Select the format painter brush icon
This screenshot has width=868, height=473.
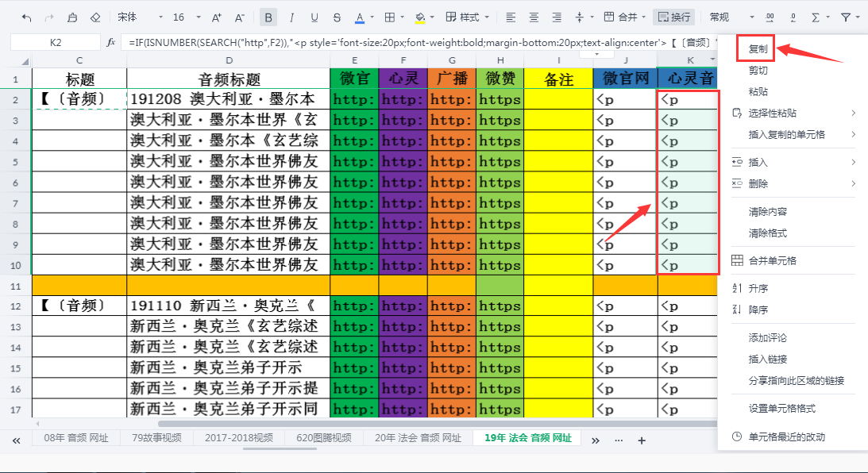point(72,17)
